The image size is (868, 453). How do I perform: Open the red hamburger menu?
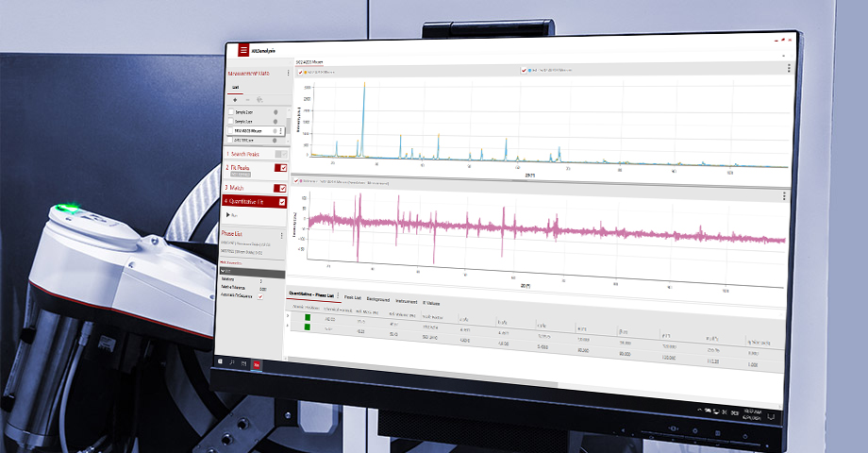pos(243,49)
